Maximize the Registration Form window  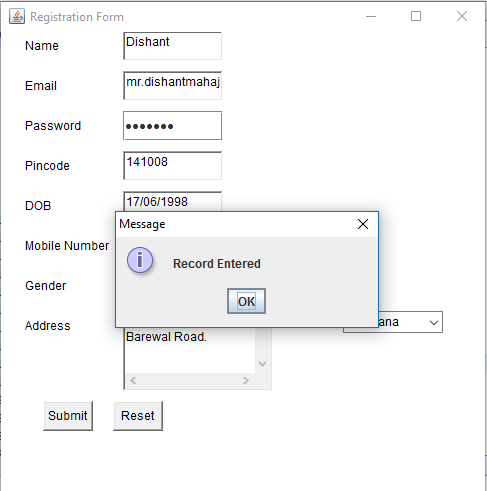(x=416, y=16)
